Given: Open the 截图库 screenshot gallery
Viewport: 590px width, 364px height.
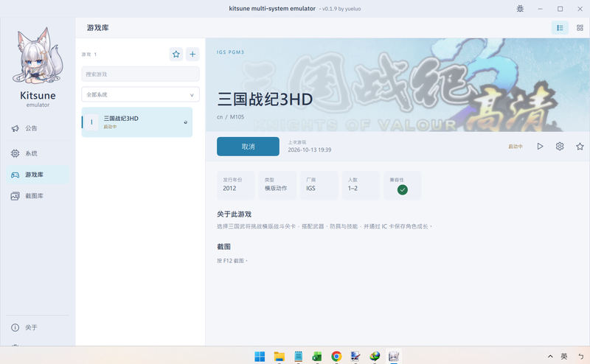Looking at the screenshot, I should 38,196.
